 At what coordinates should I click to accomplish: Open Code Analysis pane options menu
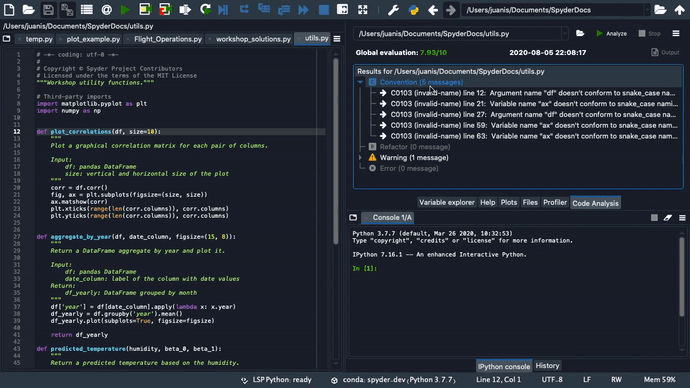676,33
